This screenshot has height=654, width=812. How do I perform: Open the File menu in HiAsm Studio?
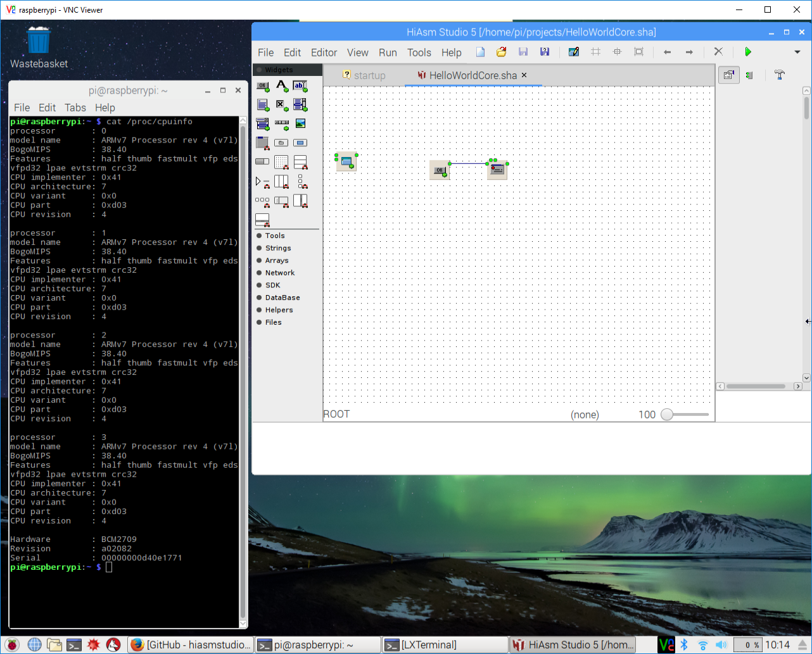coord(266,53)
